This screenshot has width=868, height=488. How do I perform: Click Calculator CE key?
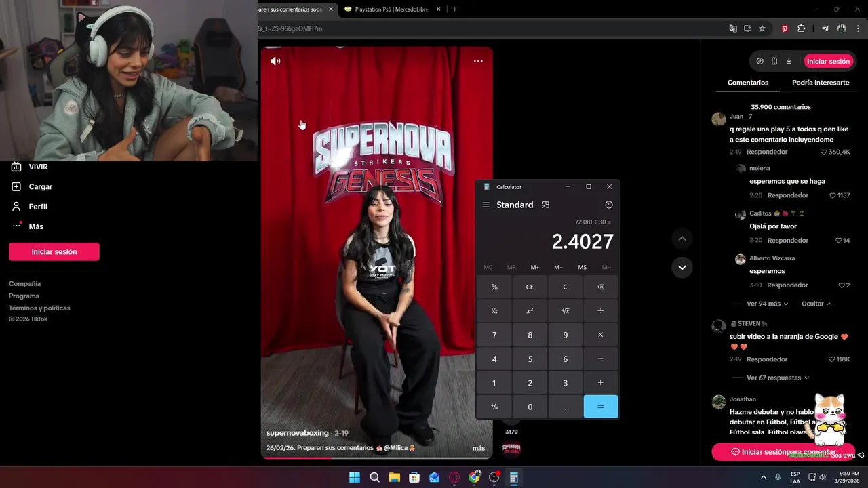[530, 287]
